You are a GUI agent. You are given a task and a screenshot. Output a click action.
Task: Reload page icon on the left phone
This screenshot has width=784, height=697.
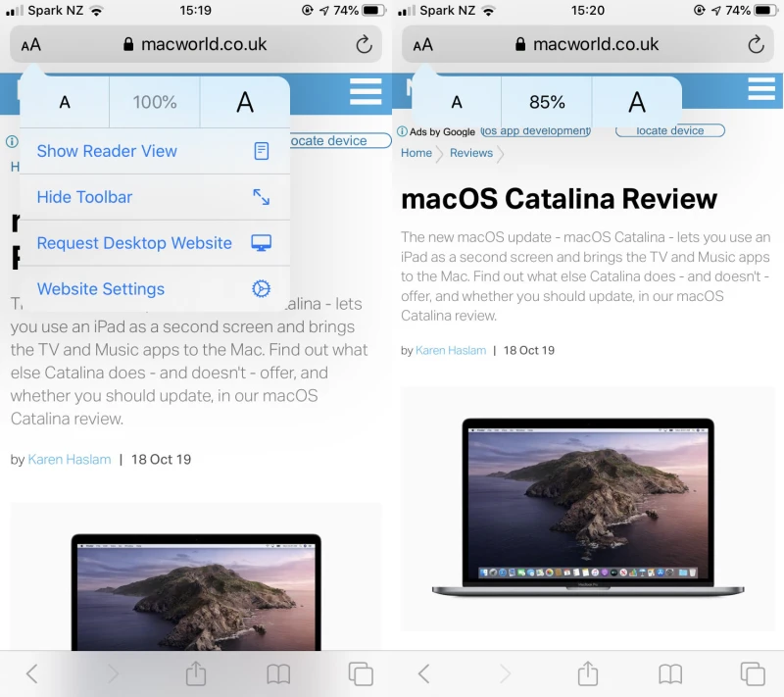tap(364, 45)
